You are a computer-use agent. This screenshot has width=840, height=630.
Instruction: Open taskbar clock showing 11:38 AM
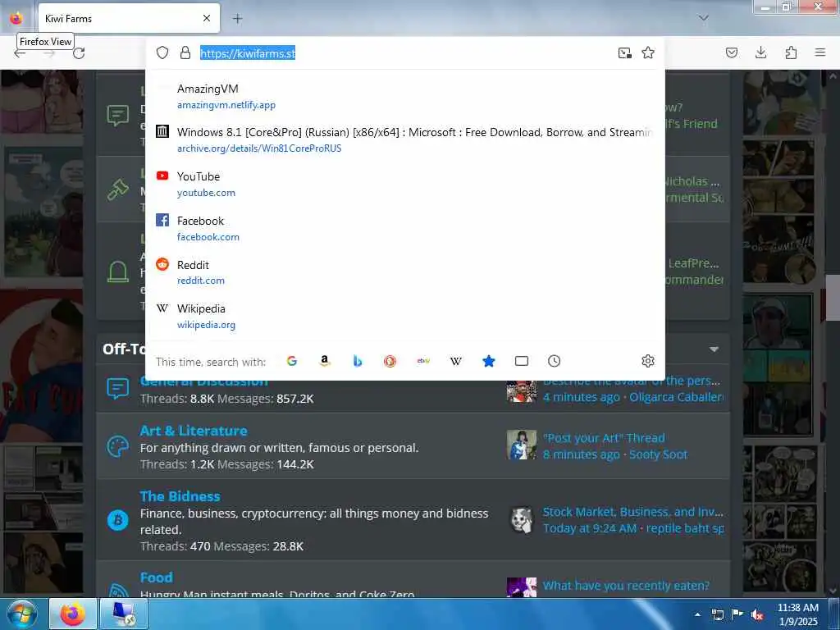tap(797, 614)
